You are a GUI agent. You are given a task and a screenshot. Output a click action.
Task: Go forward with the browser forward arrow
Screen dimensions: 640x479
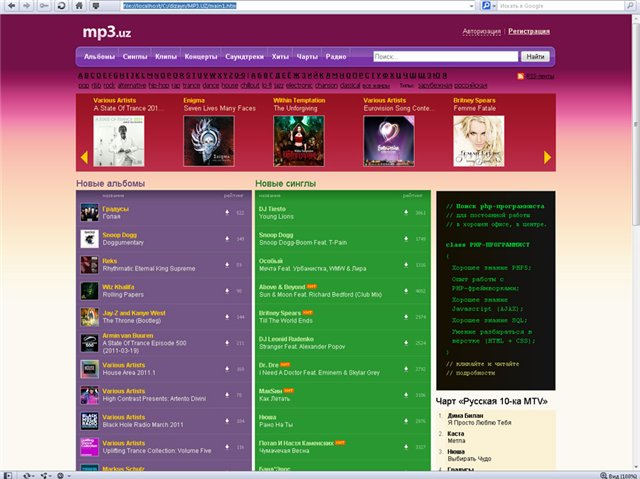(27, 6)
